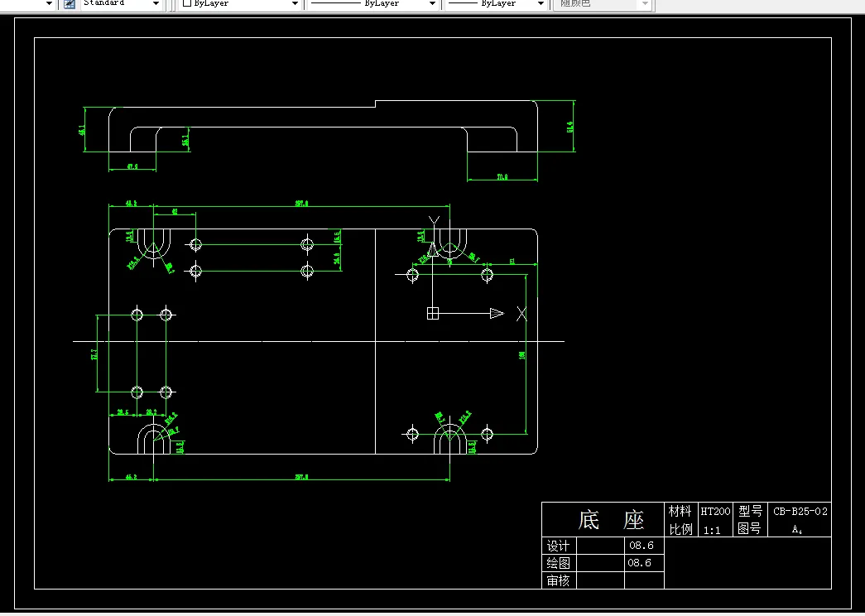Click the 08.6 date in the 设计 row
Screen dimensions: 865x616
pyautogui.click(x=641, y=546)
